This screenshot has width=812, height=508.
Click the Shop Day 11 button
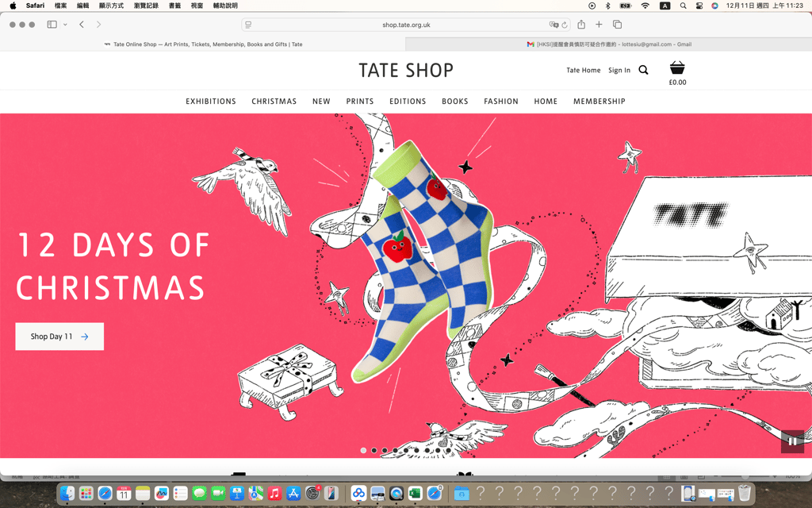point(59,337)
